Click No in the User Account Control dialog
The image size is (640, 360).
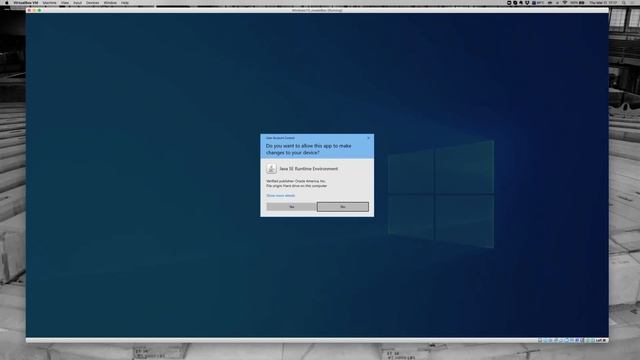tap(343, 207)
